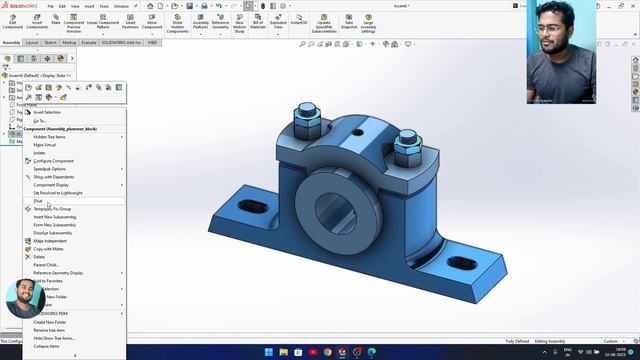The image size is (640, 360).
Task: Open Microsoft Edge from taskbar
Action: [371, 352]
